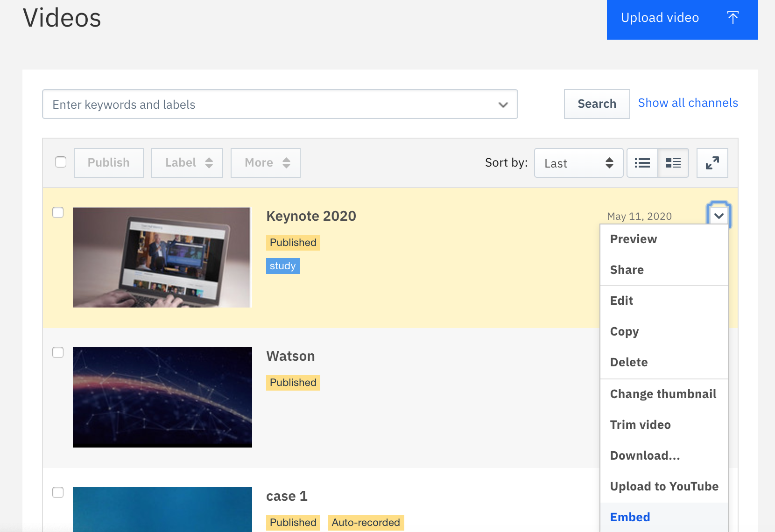Click the Search button
Image resolution: width=775 pixels, height=532 pixels.
(x=597, y=104)
